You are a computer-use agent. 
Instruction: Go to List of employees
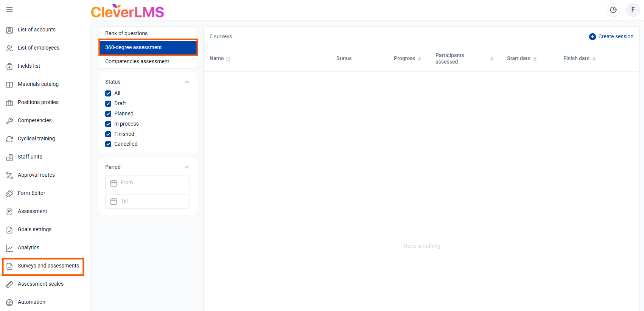click(39, 48)
